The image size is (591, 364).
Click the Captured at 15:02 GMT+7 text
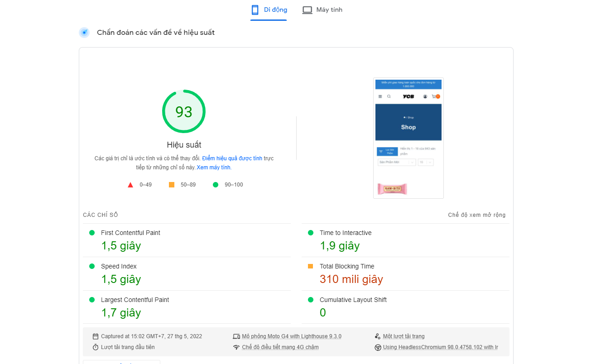click(x=152, y=336)
